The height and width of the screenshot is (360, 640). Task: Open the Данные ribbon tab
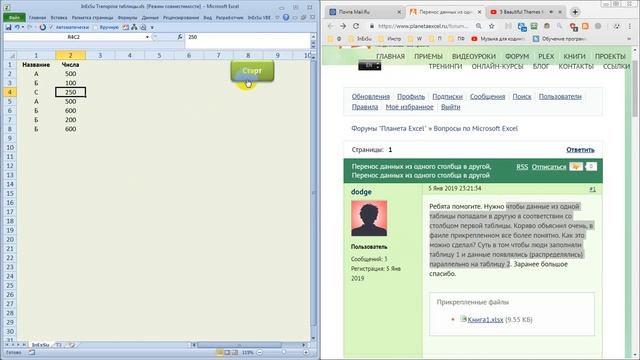tap(150, 18)
